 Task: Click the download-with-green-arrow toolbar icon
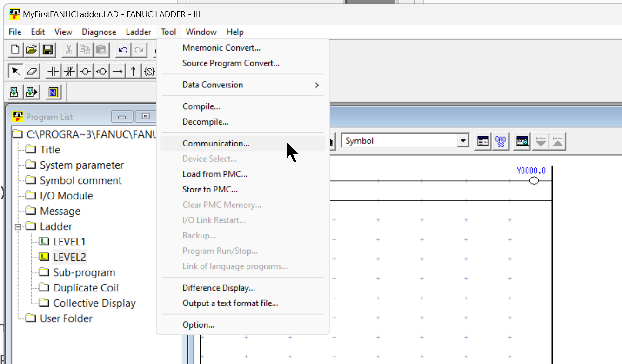pyautogui.click(x=15, y=92)
